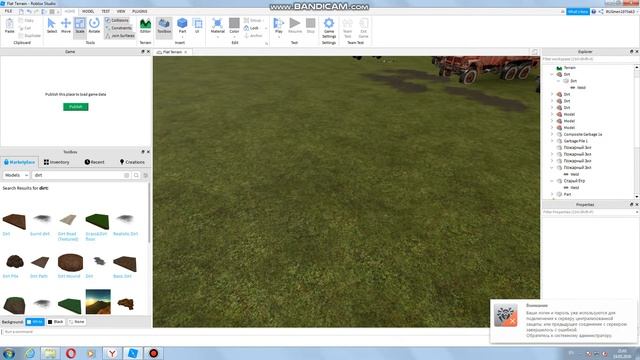The height and width of the screenshot is (360, 640).
Task: Toggle Constraints option
Action: pyautogui.click(x=119, y=28)
